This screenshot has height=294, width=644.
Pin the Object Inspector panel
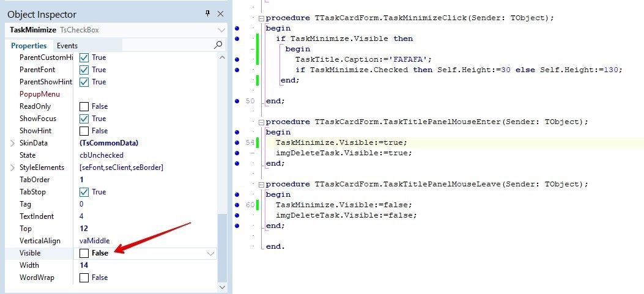(208, 13)
